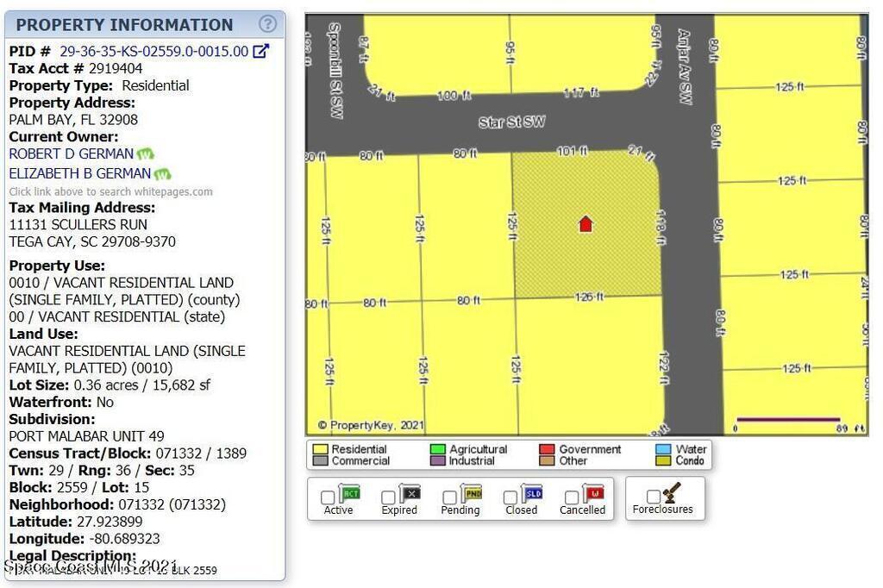Screen dimensions: 883x588
Task: Search owner Robert D German link
Action: point(72,154)
